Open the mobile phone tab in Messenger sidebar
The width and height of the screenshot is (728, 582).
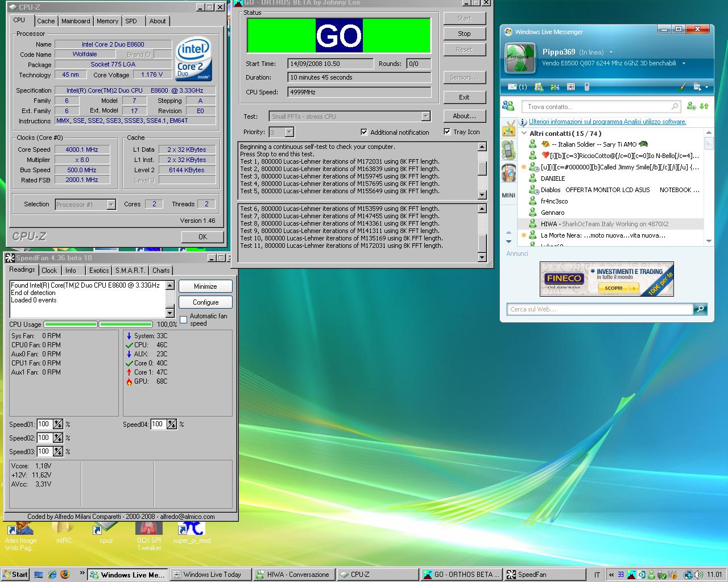(508, 150)
